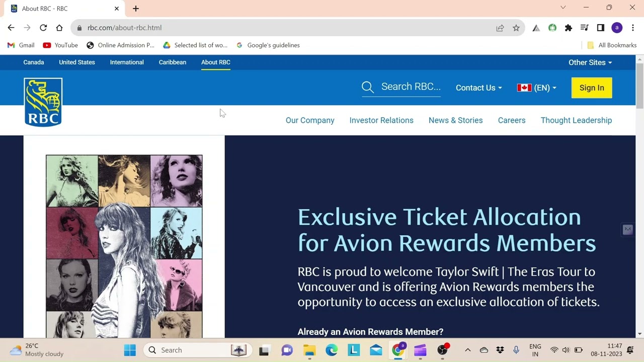
Task: Click the ENG IN language indicator
Action: (535, 350)
